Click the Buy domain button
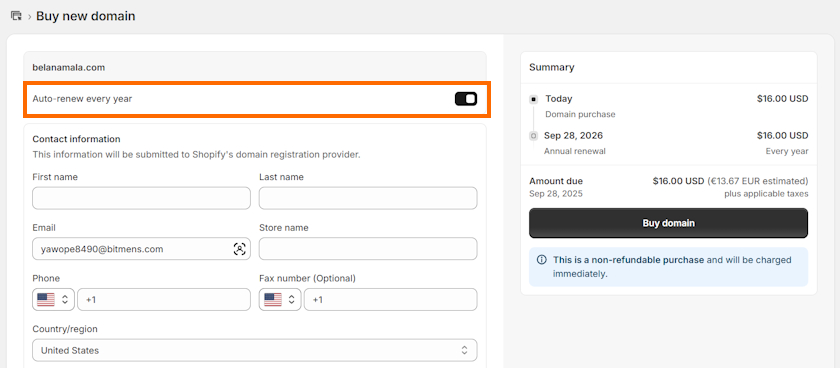Viewport: 840px width, 368px height. click(x=669, y=223)
